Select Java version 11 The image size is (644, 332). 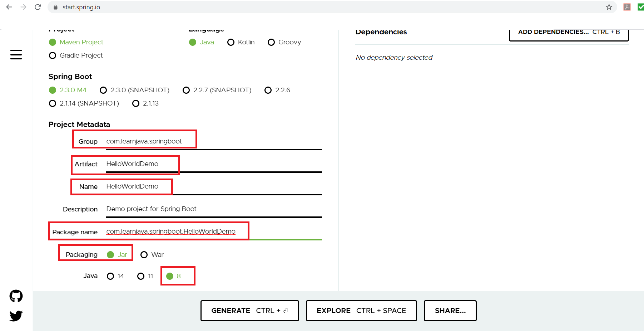pyautogui.click(x=141, y=276)
